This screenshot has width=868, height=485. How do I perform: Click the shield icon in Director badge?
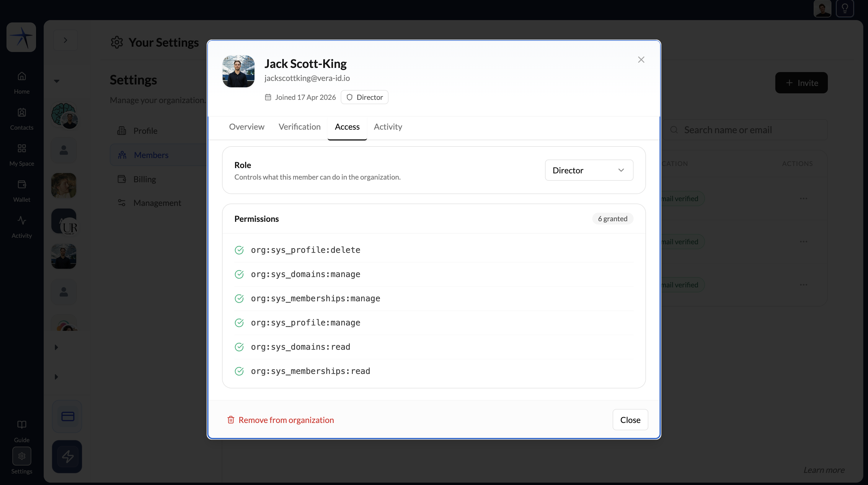tap(350, 97)
